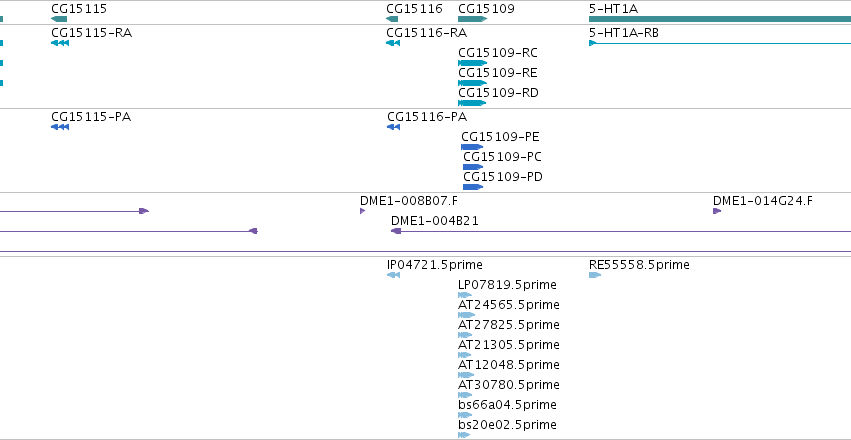Select the CG15109 gene arrow glyph
Image resolution: width=851 pixels, height=440 pixels.
tap(473, 19)
